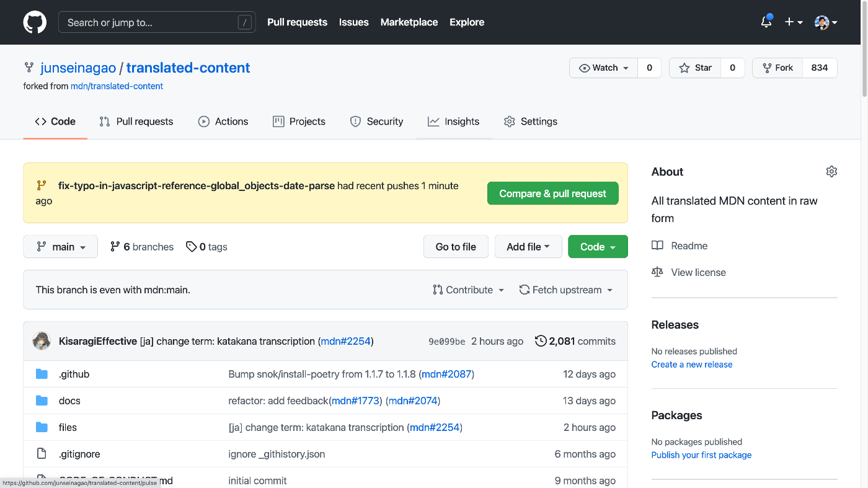The width and height of the screenshot is (868, 488).
Task: Open the Pull requests repository tab
Action: pos(136,122)
